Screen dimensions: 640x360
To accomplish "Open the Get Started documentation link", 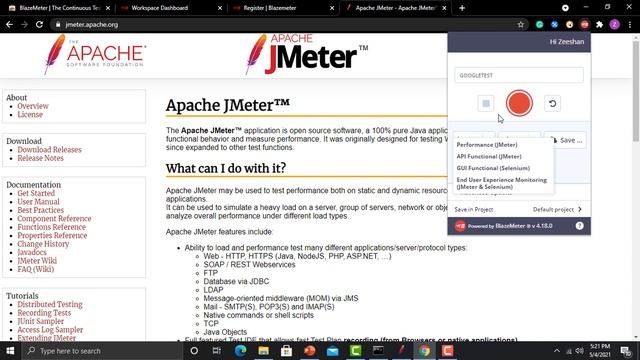I will pyautogui.click(x=36, y=193).
